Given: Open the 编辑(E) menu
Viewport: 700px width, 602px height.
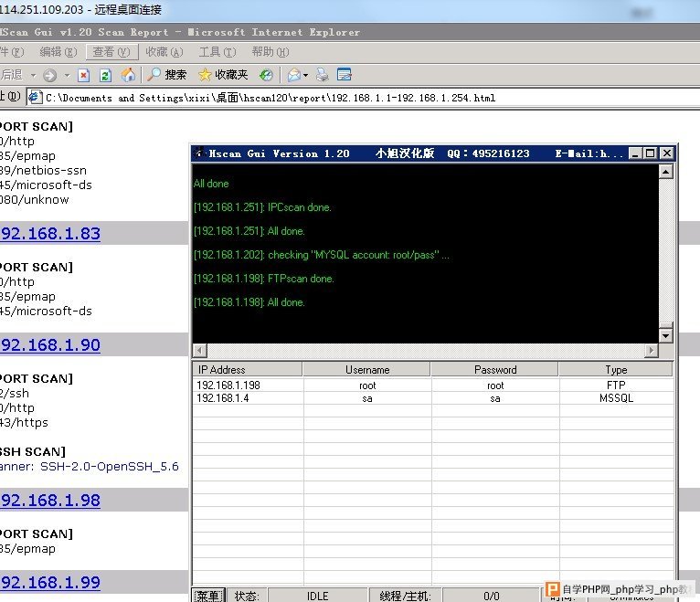Looking at the screenshot, I should 58,52.
